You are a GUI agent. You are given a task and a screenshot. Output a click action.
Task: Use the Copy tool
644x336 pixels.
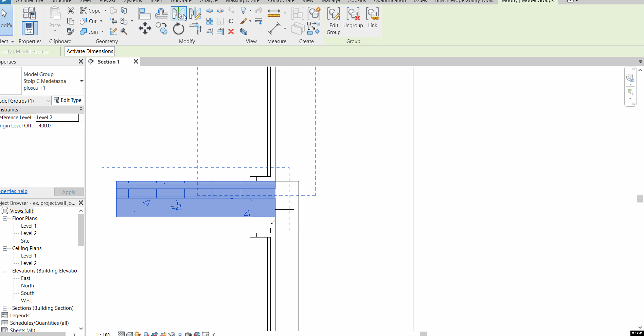click(x=161, y=29)
